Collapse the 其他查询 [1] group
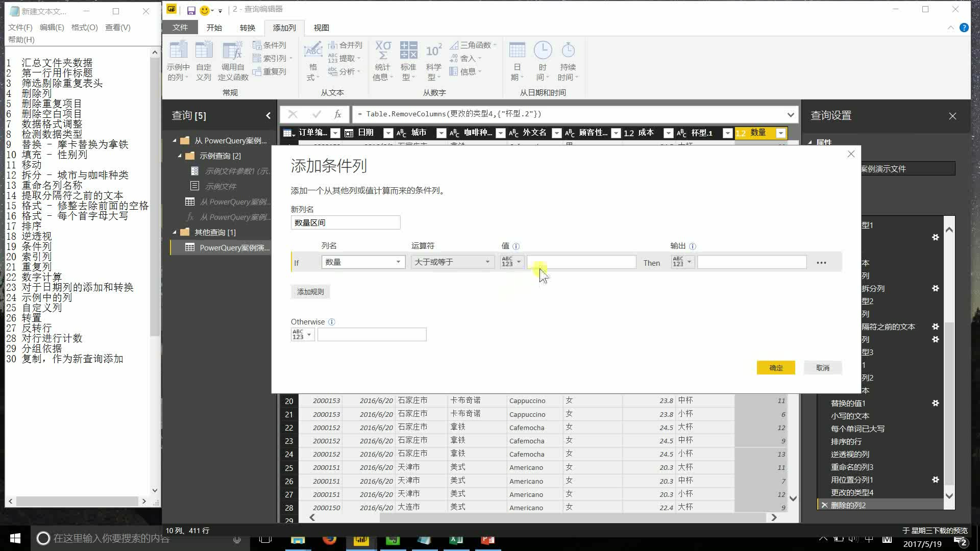The height and width of the screenshot is (551, 980). click(175, 232)
